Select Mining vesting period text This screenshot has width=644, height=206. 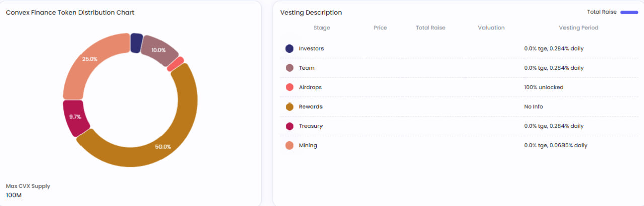(x=555, y=146)
